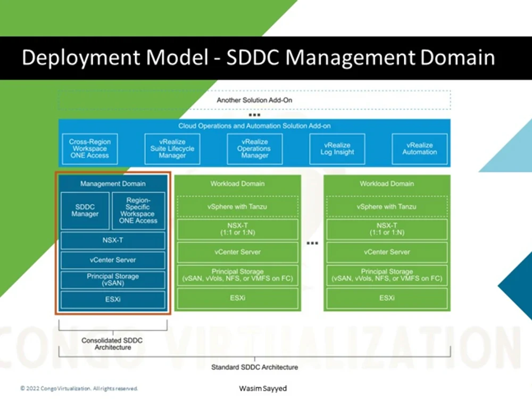532x399 pixels.
Task: Select the SDDC Manager box
Action: point(85,211)
